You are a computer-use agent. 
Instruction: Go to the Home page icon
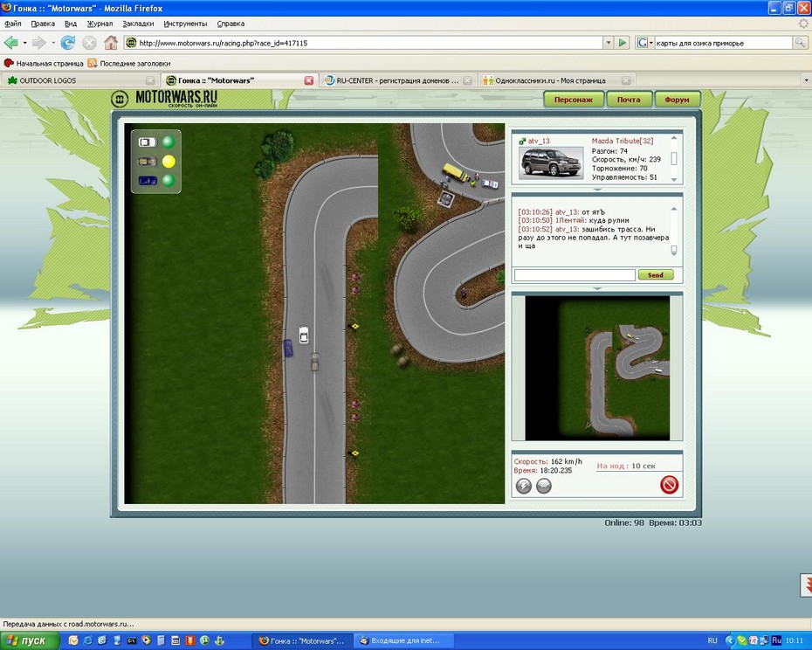pyautogui.click(x=110, y=43)
